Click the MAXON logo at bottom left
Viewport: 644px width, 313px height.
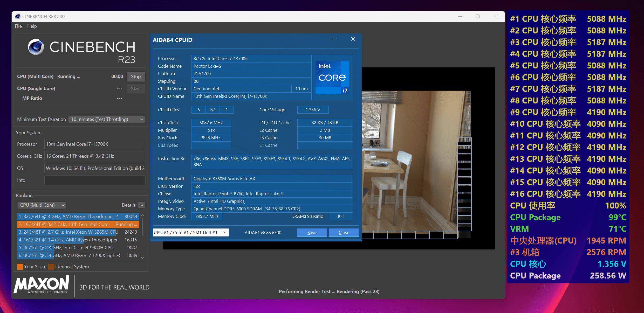point(42,285)
